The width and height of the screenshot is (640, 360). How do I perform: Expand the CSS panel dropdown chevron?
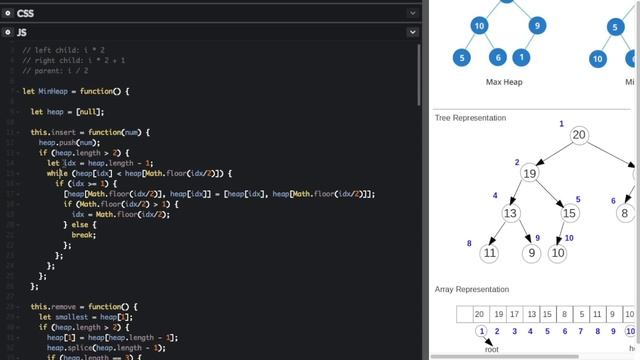[x=412, y=13]
